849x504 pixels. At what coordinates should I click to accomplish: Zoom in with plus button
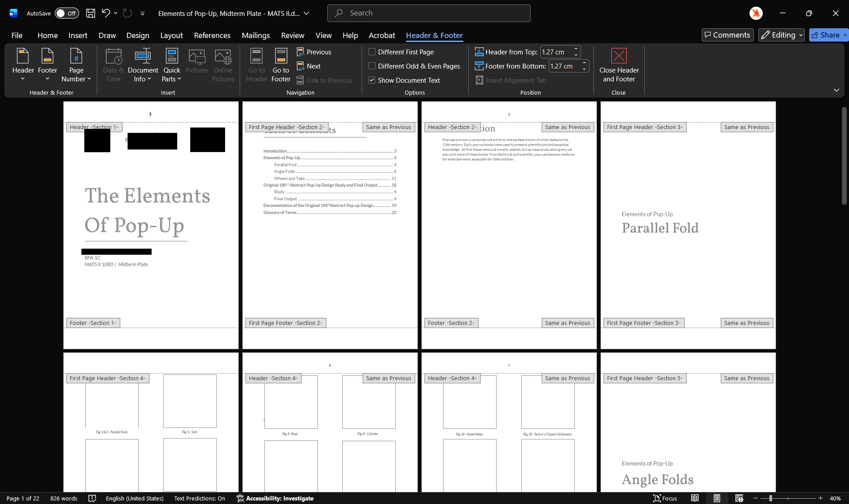820,498
